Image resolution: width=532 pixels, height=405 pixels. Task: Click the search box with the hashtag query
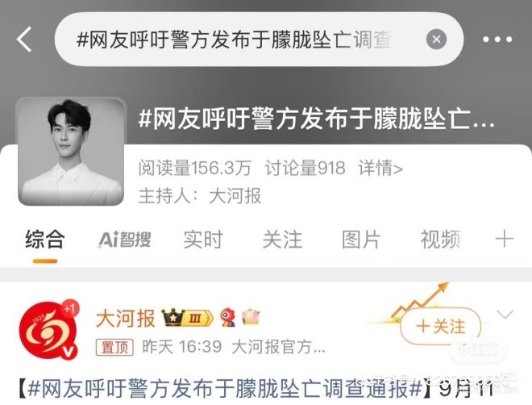click(259, 40)
